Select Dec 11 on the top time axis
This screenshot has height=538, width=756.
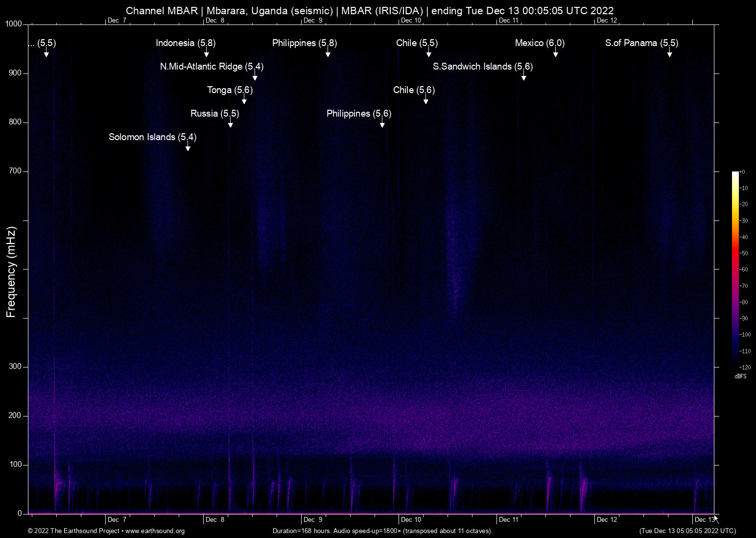pyautogui.click(x=508, y=21)
